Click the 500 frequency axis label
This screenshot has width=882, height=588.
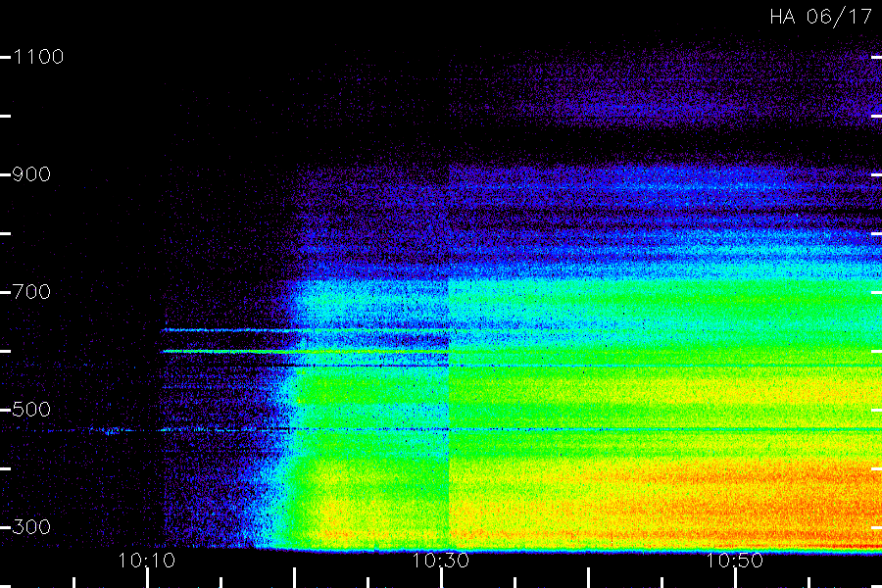[x=31, y=410]
